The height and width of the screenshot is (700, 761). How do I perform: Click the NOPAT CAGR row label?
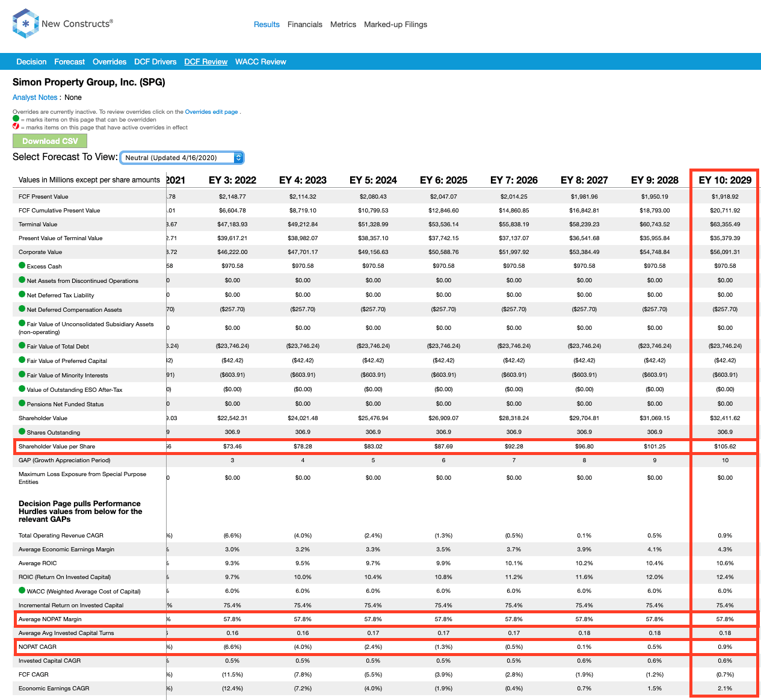pos(37,647)
